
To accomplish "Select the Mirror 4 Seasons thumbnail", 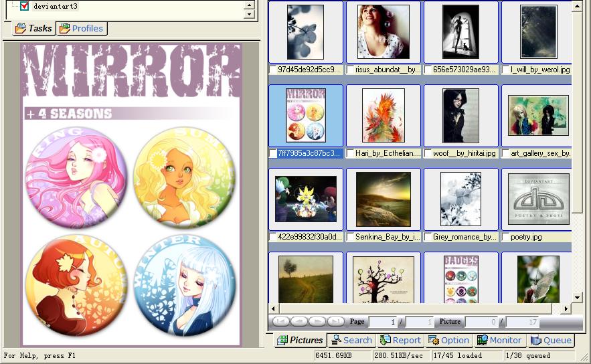I will pos(306,115).
